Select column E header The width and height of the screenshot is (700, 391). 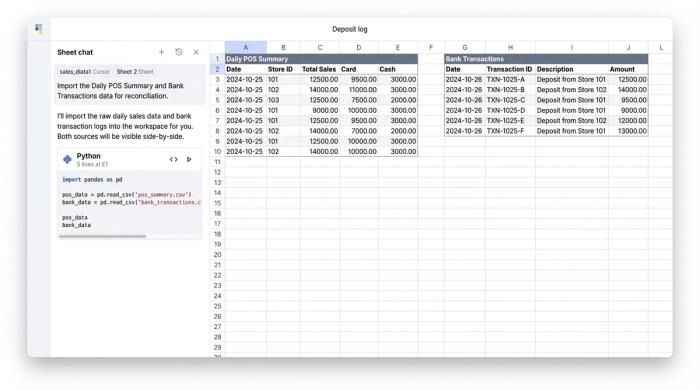coord(398,47)
